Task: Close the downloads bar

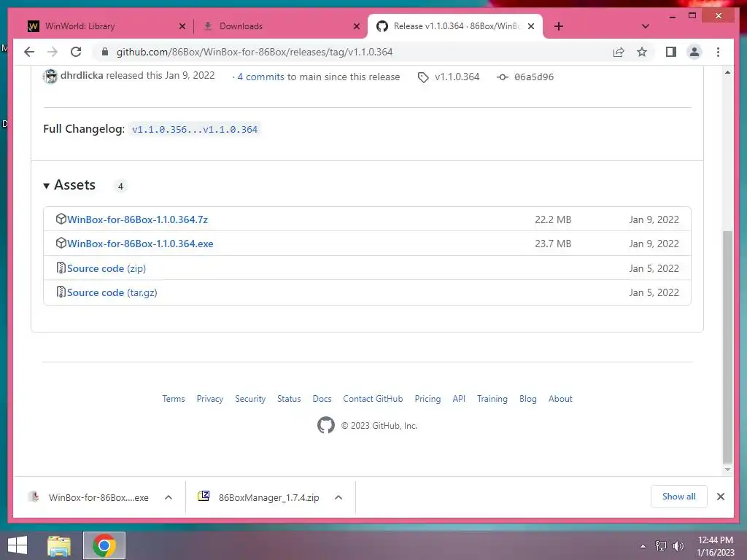Action: point(721,497)
